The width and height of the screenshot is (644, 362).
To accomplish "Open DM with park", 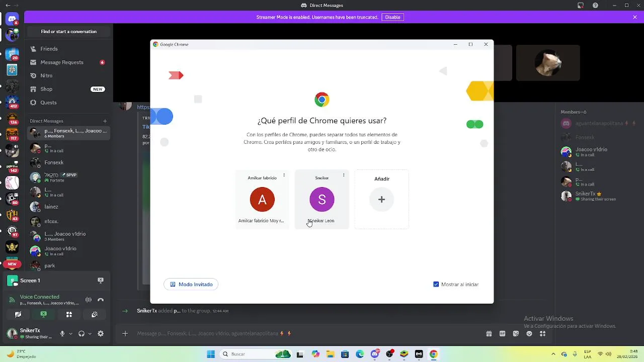I will pos(68,265).
